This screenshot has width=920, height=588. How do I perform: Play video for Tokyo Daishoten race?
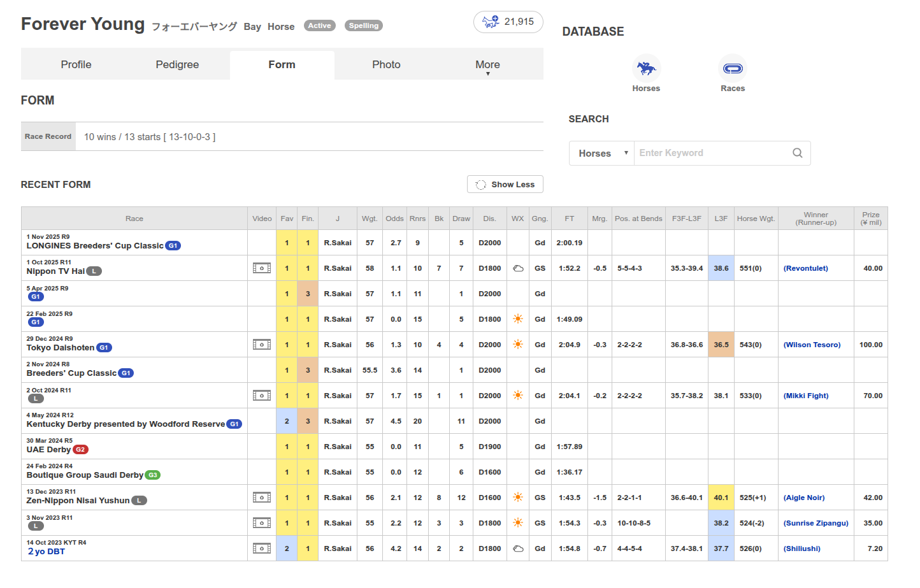(262, 345)
